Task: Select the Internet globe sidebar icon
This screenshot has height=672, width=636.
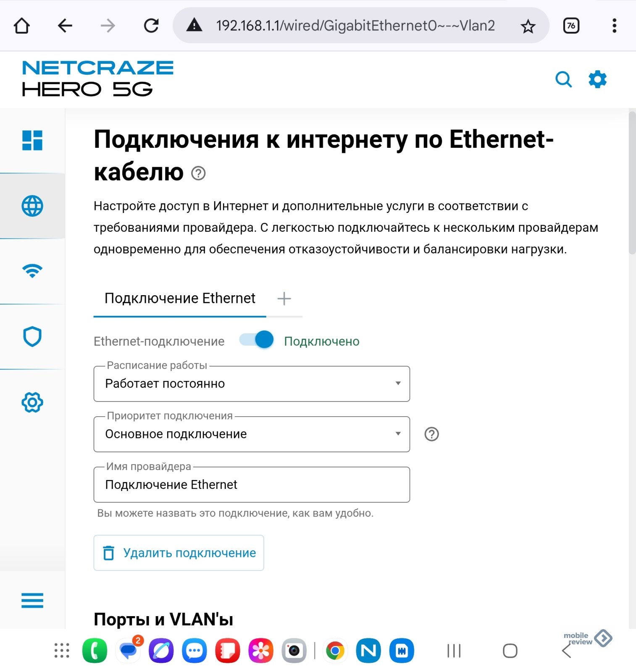Action: 32,206
